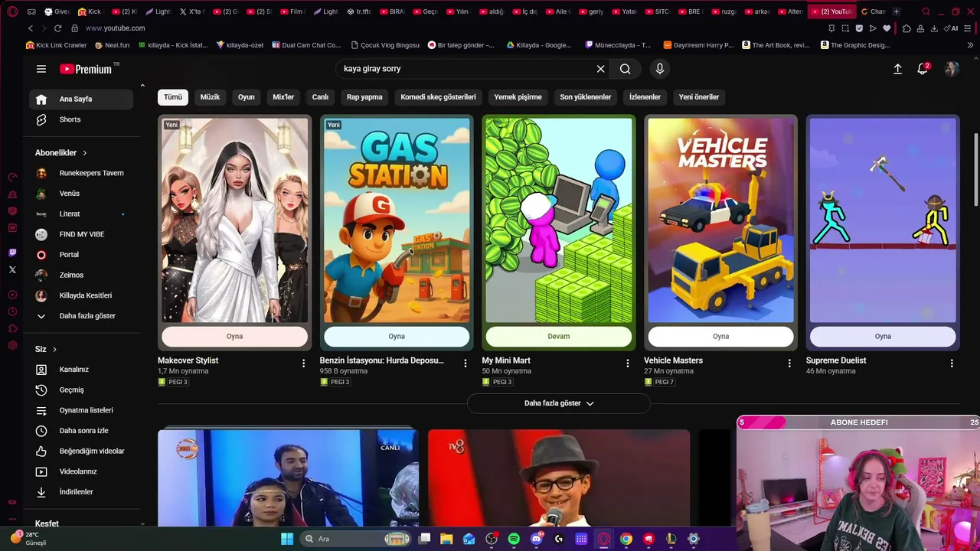Open the account avatar menu
Image resolution: width=980 pixels, height=551 pixels.
952,69
